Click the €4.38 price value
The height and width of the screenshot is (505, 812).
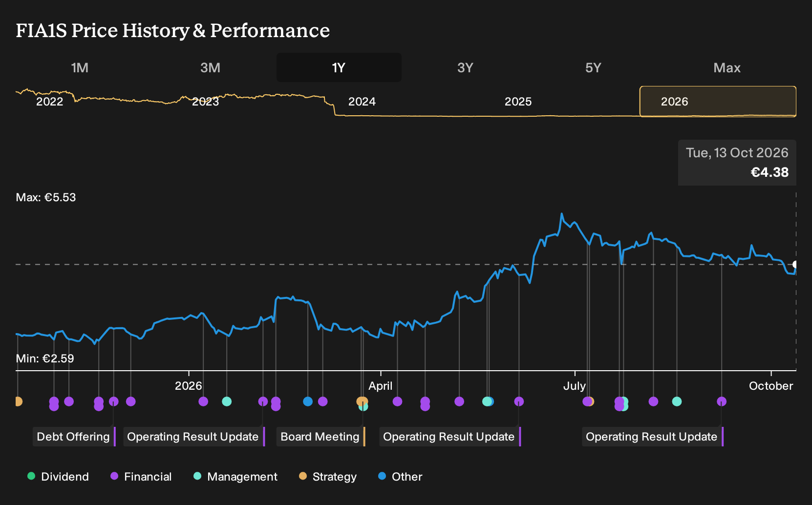coord(769,172)
